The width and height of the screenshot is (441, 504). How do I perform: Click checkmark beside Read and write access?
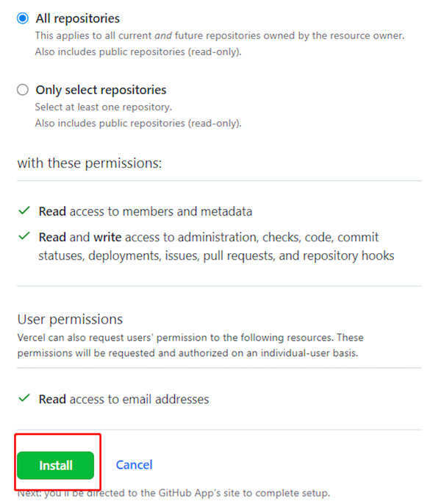click(24, 236)
